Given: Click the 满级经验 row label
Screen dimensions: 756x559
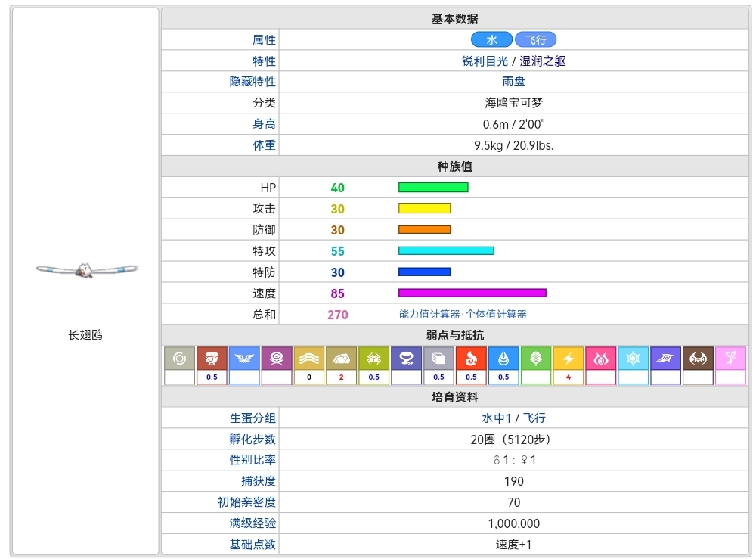Looking at the screenshot, I should (x=253, y=523).
